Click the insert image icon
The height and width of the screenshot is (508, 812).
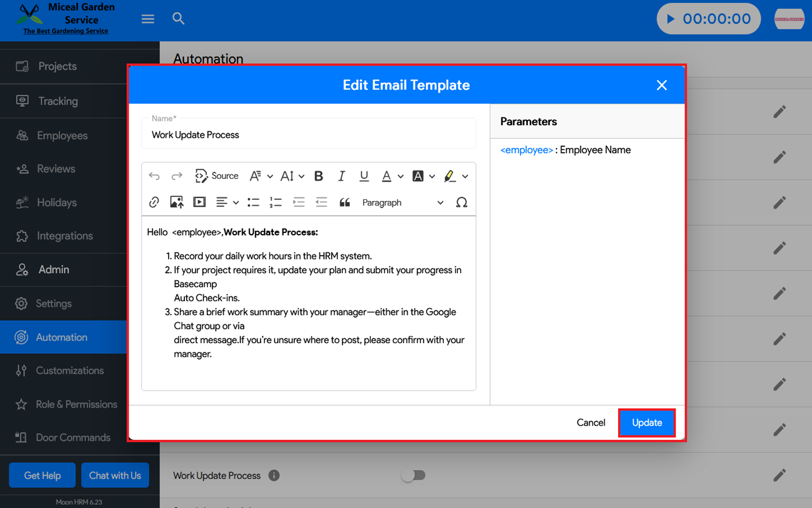pos(176,202)
